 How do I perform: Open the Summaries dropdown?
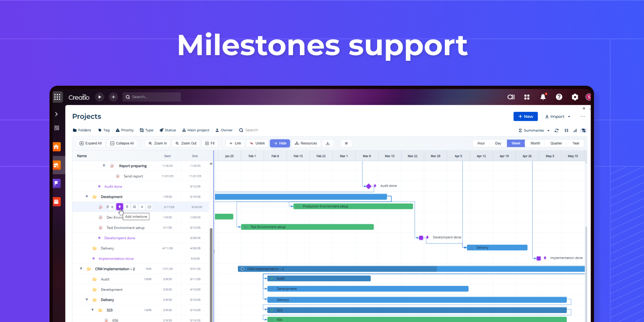coord(534,130)
